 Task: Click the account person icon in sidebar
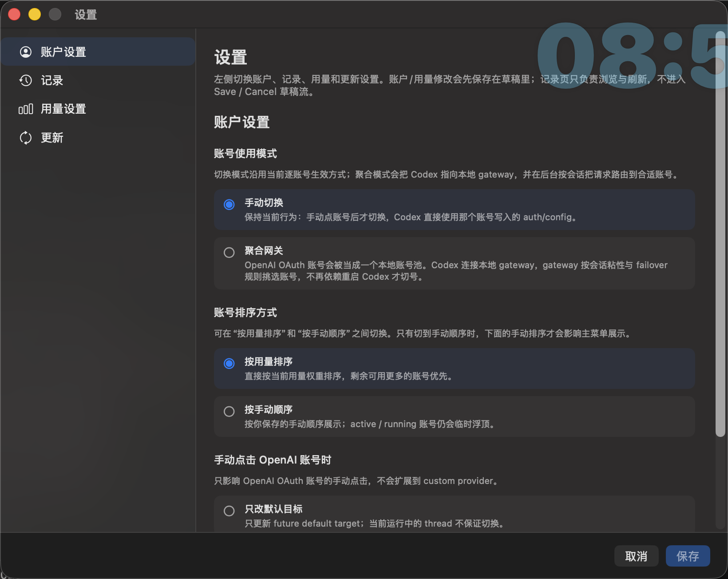click(x=26, y=52)
